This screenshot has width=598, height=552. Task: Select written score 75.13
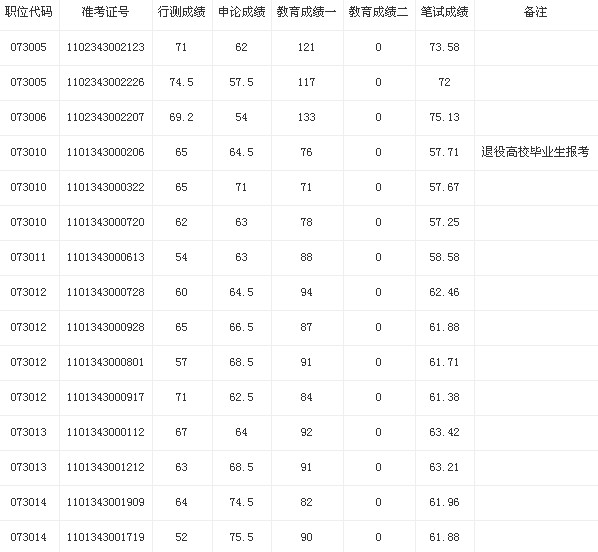point(444,117)
